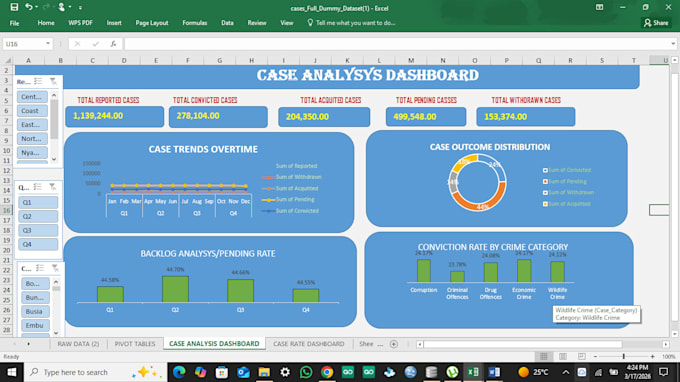Image resolution: width=680 pixels, height=382 pixels.
Task: Clear filter on County slicer
Action: (55, 268)
